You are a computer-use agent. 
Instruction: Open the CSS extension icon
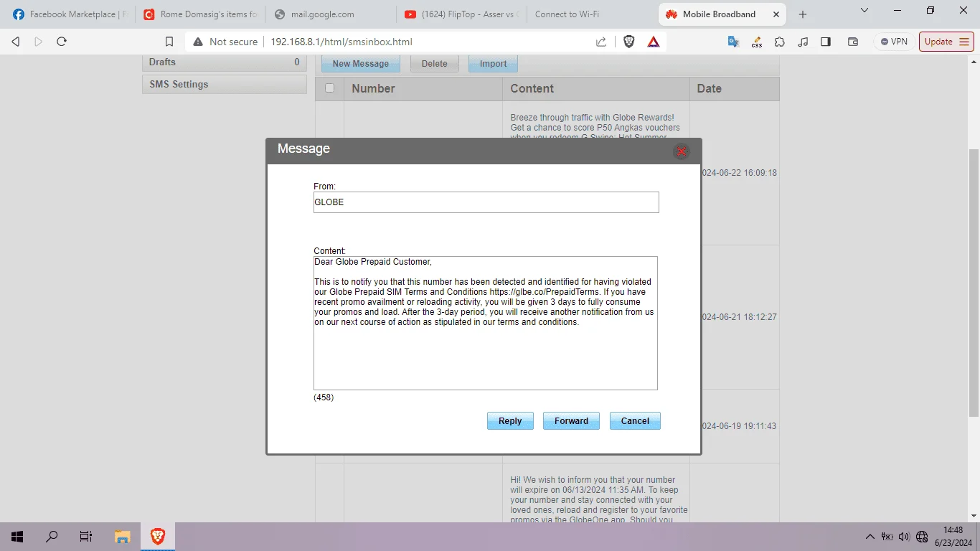(x=757, y=42)
